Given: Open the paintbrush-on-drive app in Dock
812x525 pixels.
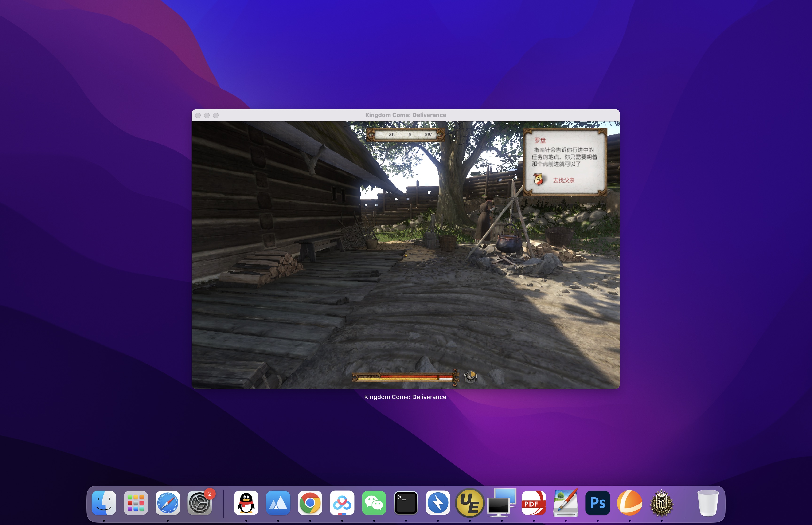Looking at the screenshot, I should 566,503.
